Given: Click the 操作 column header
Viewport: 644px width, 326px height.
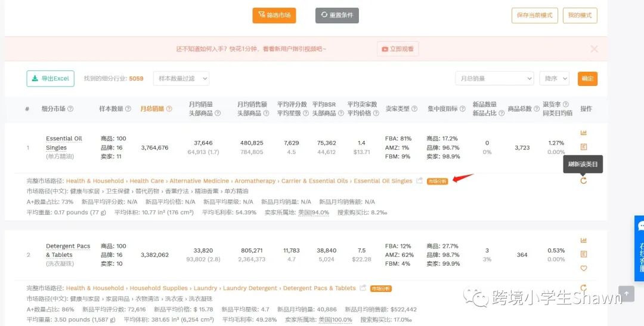Looking at the screenshot, I should coord(586,109).
